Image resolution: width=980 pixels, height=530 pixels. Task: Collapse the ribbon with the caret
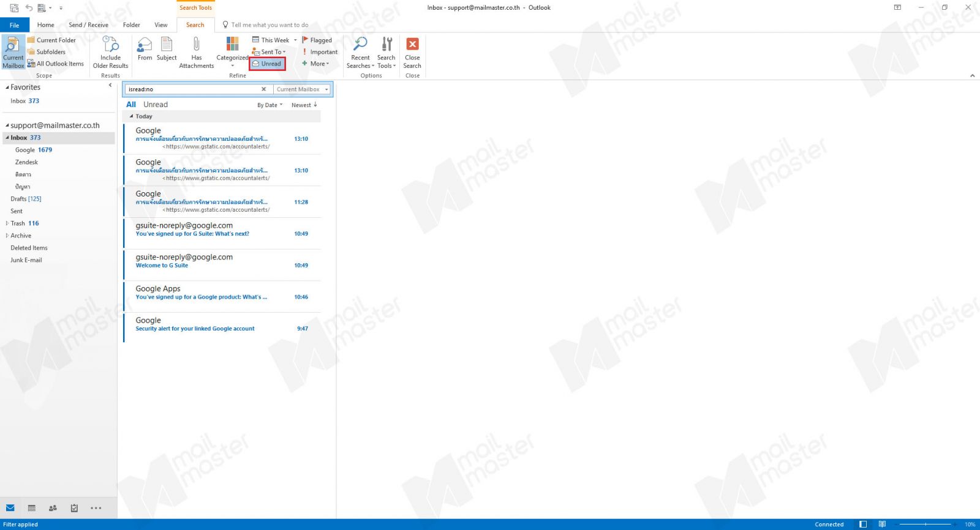click(972, 76)
